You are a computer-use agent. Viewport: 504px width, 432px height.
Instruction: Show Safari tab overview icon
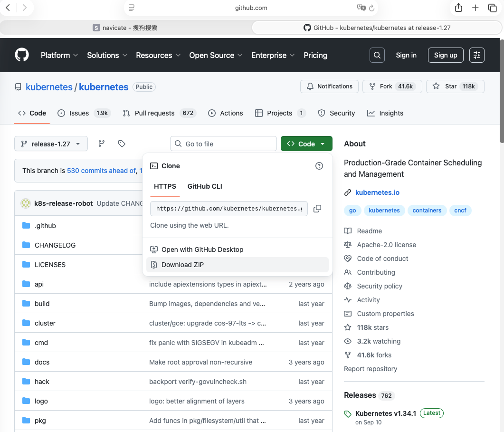click(x=492, y=8)
